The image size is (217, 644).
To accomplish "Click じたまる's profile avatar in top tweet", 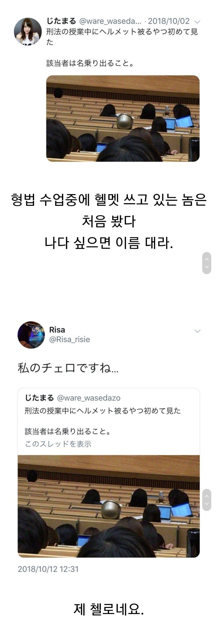I will [28, 31].
